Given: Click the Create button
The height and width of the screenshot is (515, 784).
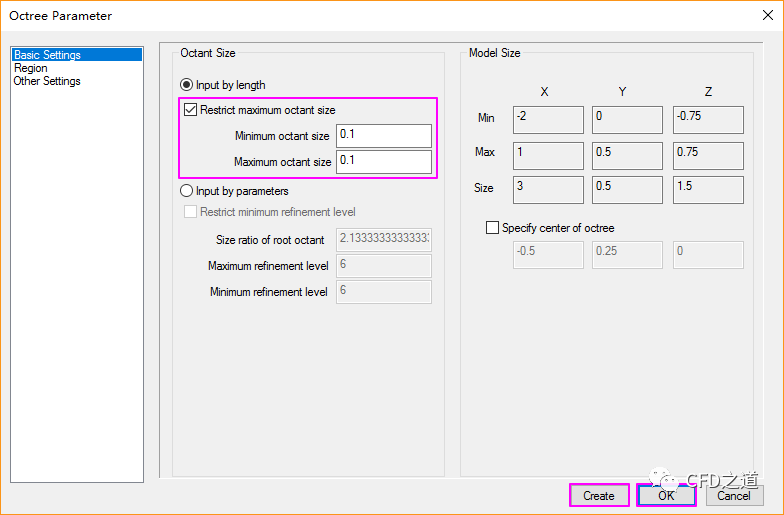Looking at the screenshot, I should click(599, 496).
